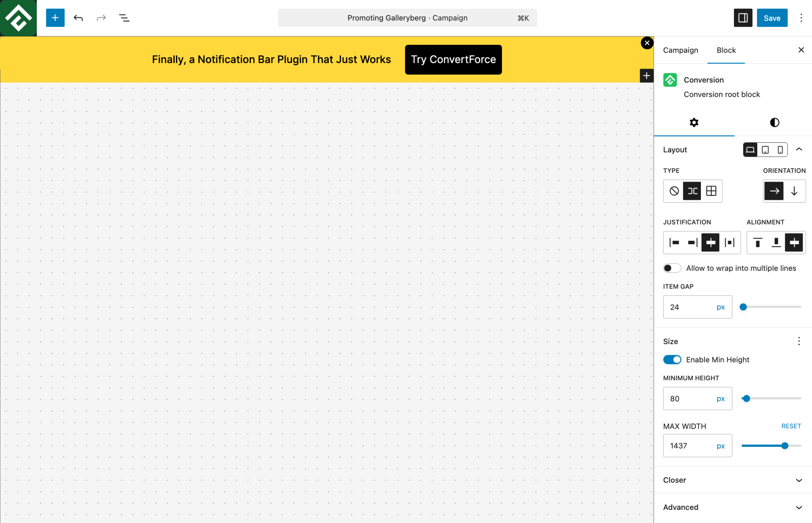812x523 pixels.
Task: Click the undo arrow icon
Action: [78, 18]
